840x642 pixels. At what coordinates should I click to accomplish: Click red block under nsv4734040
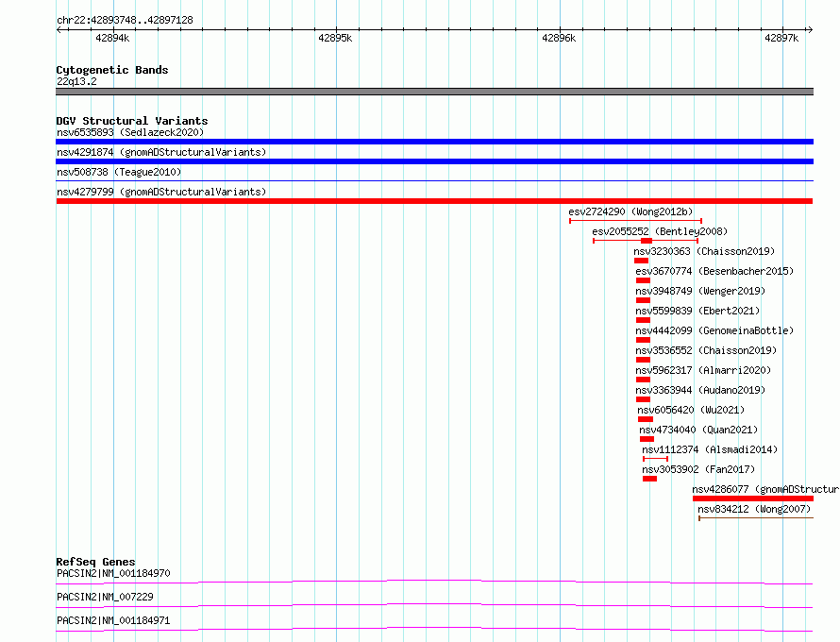(647, 439)
